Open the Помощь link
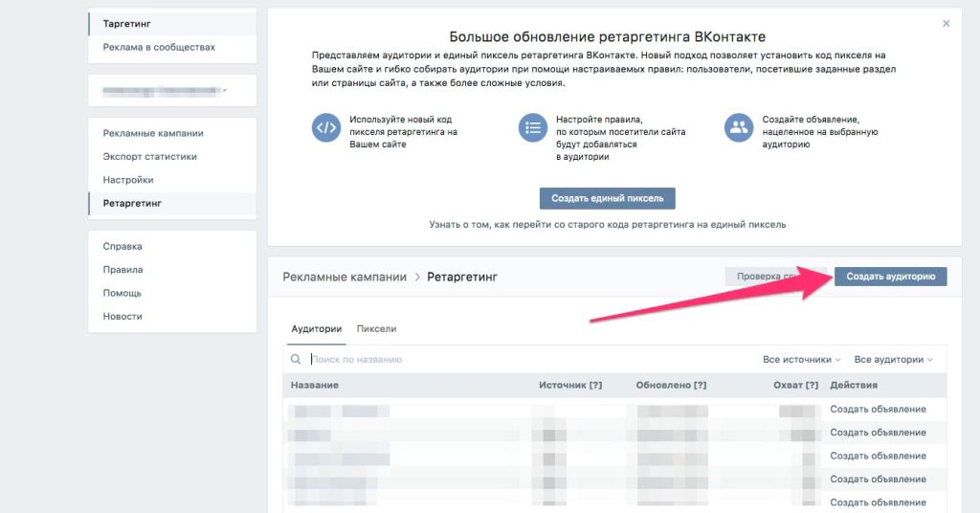 coord(122,293)
